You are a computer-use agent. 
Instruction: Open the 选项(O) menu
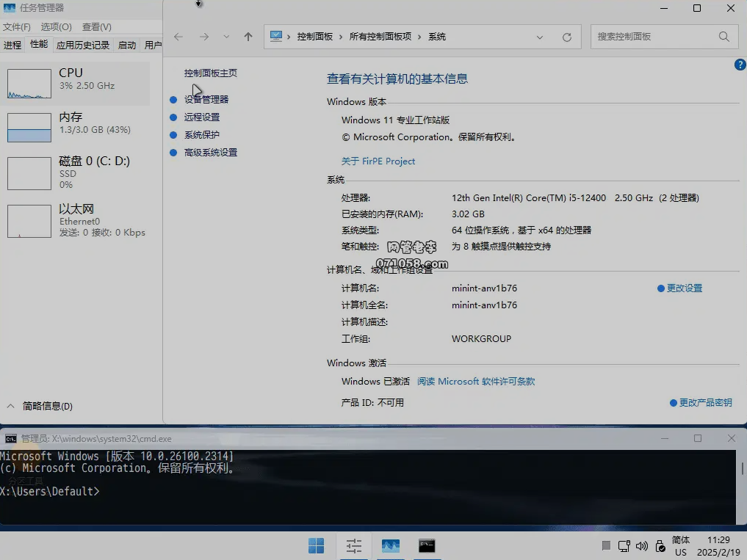pos(56,27)
